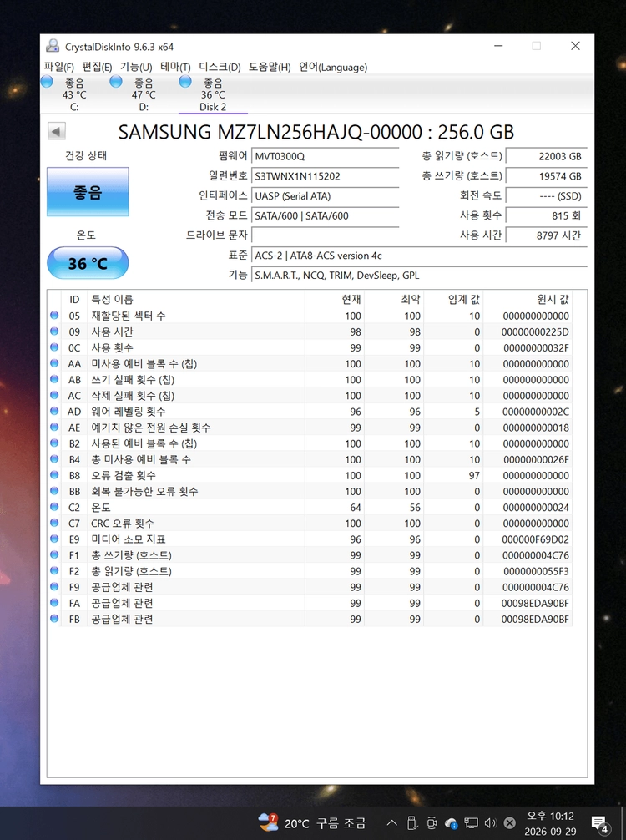Click the 인터페이스 field UASP (Serial ATA)

(x=325, y=196)
